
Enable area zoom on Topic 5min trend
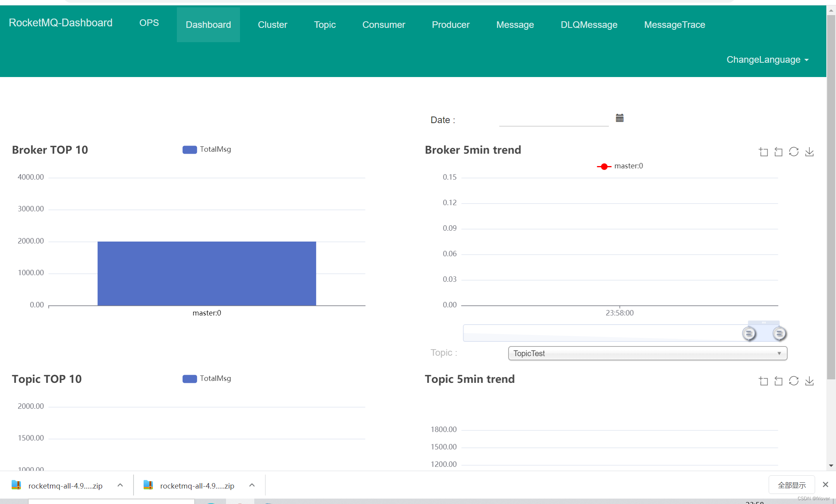(763, 381)
